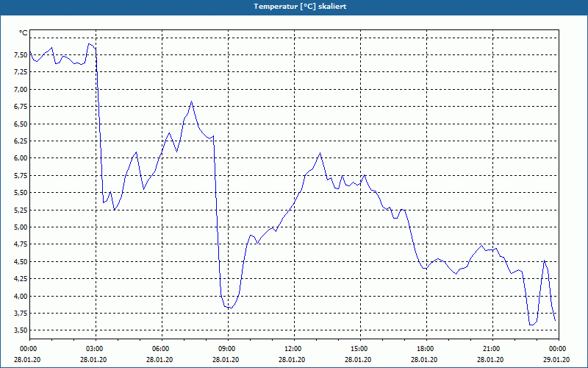Select the 4,00 temperature tick label
The width and height of the screenshot is (588, 368).
tap(21, 296)
